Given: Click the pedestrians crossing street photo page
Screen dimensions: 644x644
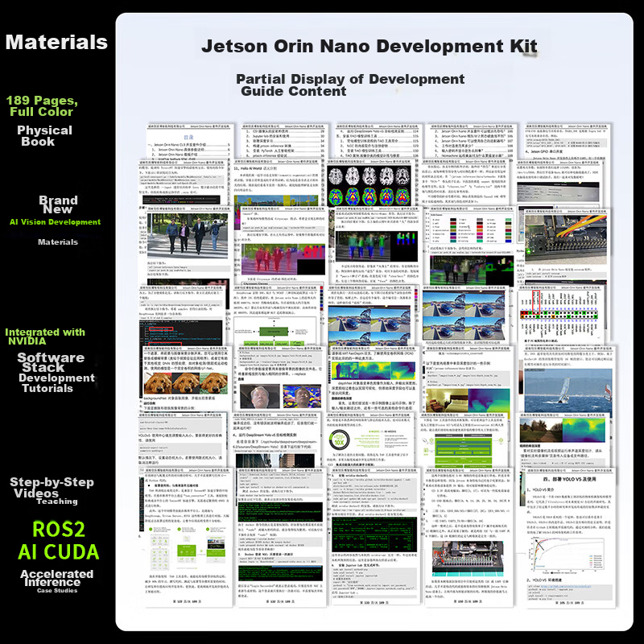Looking at the screenshot, I should tap(187, 246).
